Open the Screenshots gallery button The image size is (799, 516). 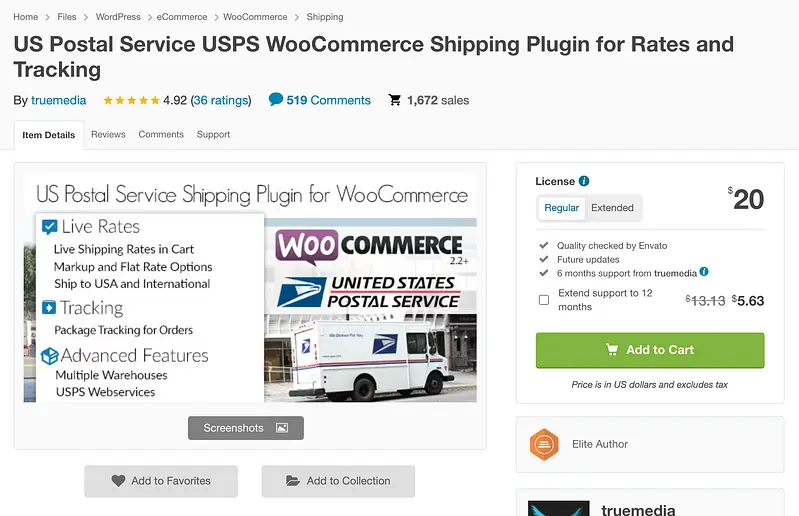(245, 428)
